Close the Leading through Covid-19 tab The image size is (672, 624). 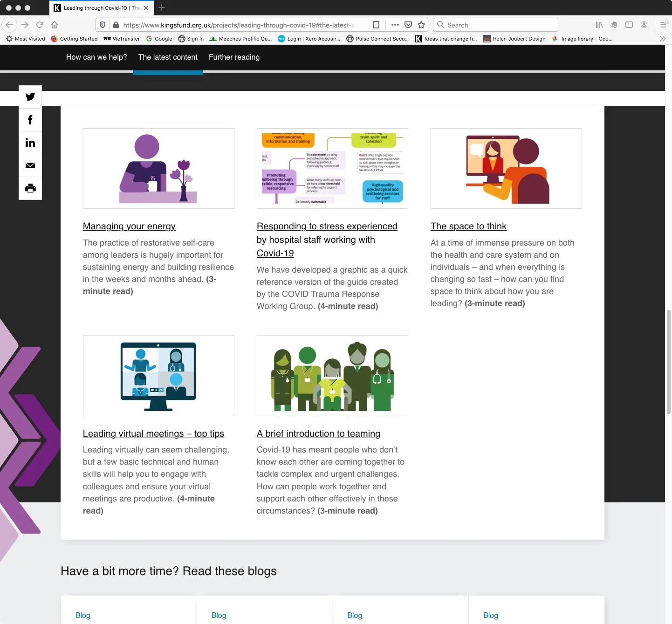click(x=146, y=8)
